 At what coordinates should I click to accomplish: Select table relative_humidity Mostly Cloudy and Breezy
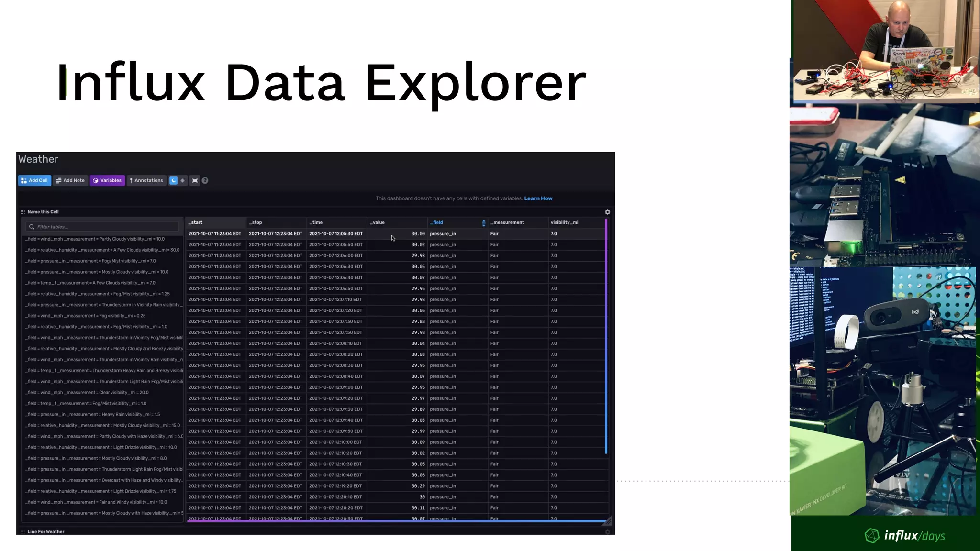(104, 349)
